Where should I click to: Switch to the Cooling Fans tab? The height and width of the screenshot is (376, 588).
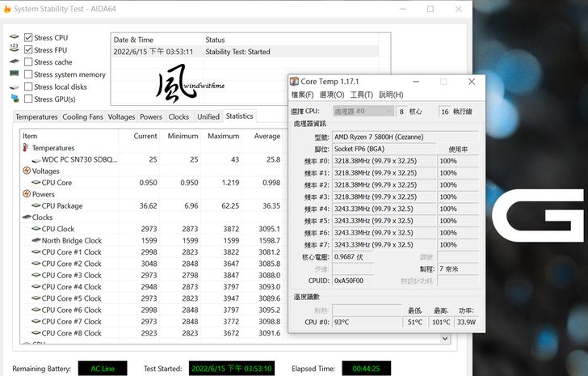(x=83, y=116)
